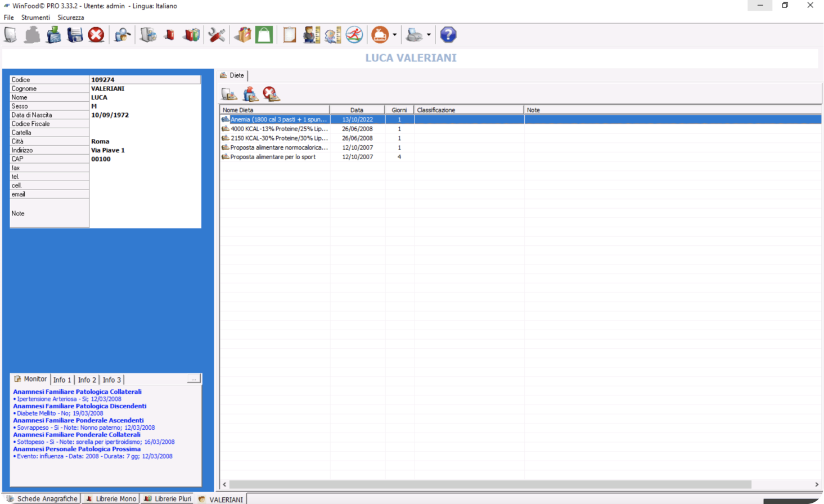
Task: Click the open diet icon with red arrow
Action: coord(250,94)
